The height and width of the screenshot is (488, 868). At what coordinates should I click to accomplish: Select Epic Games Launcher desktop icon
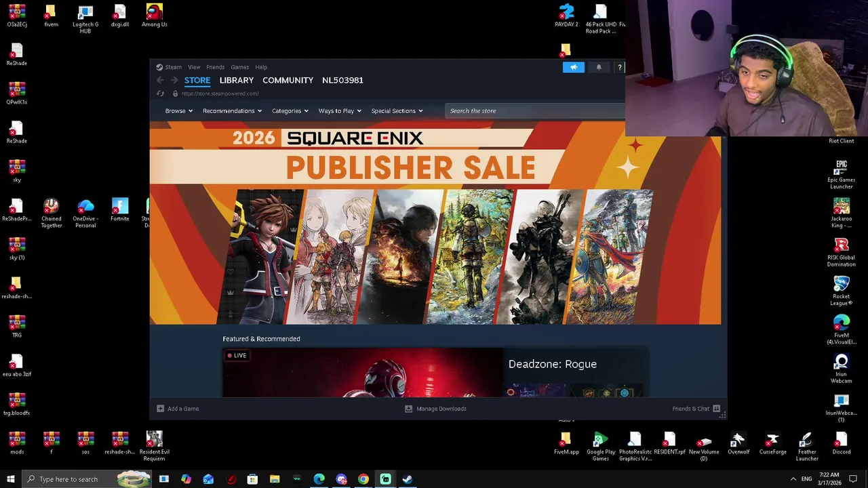click(841, 174)
